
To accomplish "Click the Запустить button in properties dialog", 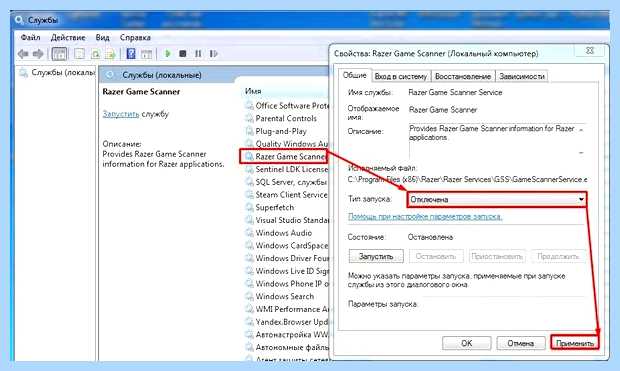I will point(376,256).
